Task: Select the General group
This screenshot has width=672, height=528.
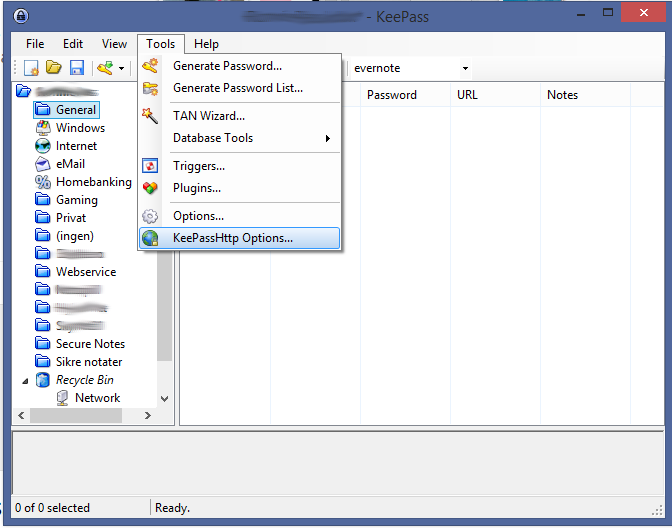Action: coord(76,110)
